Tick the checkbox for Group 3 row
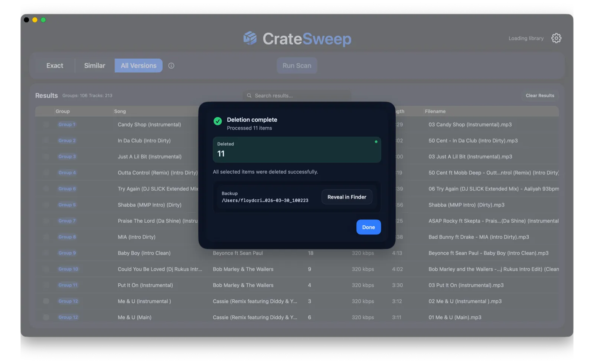The image size is (594, 364). [46, 157]
